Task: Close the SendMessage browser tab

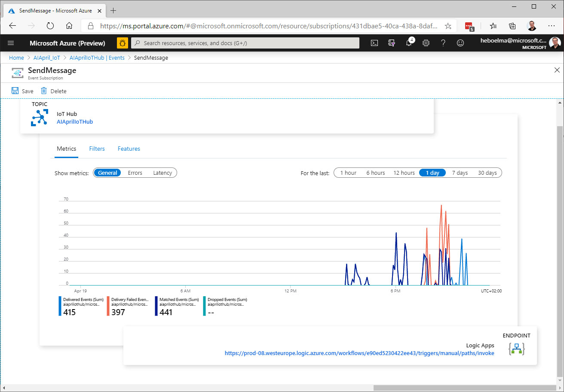Action: point(99,10)
